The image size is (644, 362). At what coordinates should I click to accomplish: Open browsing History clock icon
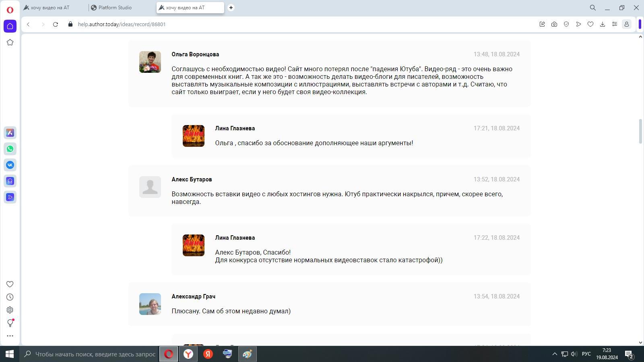pos(10,297)
